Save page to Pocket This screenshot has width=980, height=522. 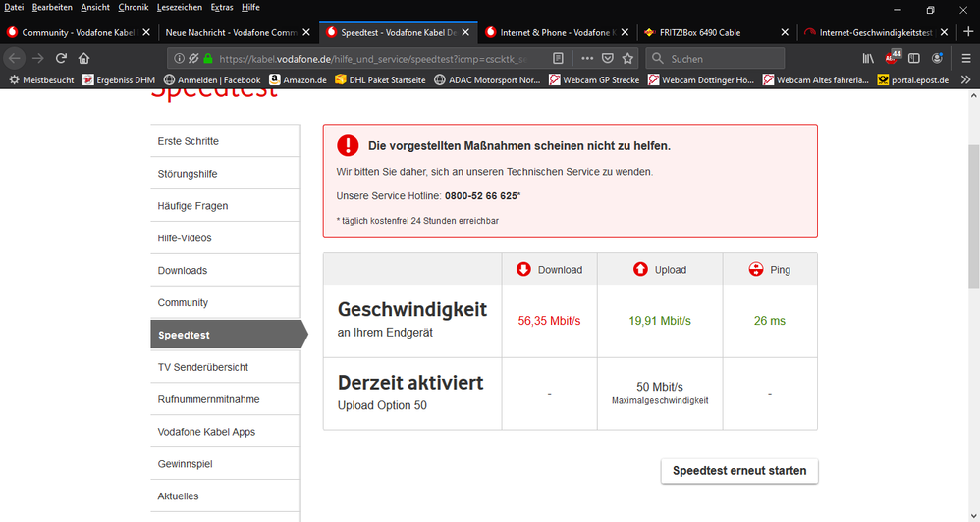(608, 58)
